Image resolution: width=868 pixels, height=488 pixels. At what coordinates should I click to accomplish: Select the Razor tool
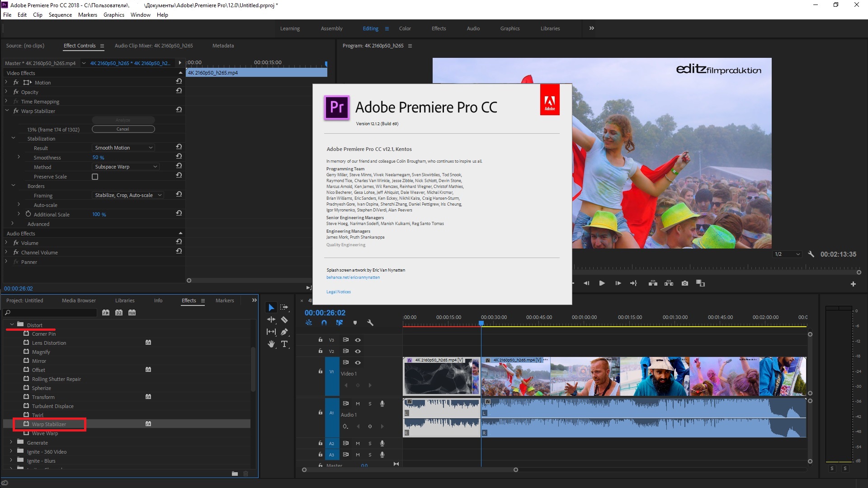point(284,319)
